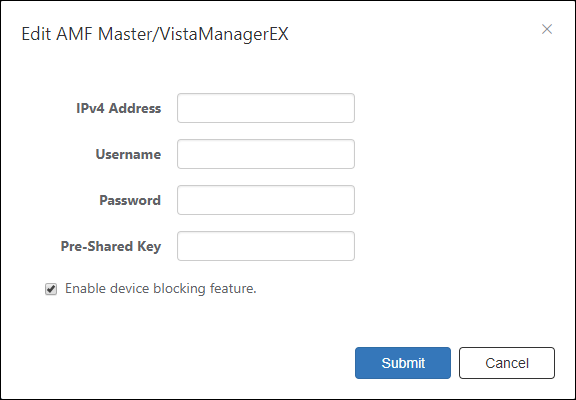
Task: Click 'Enable device blocking feature.' label text
Action: (161, 289)
